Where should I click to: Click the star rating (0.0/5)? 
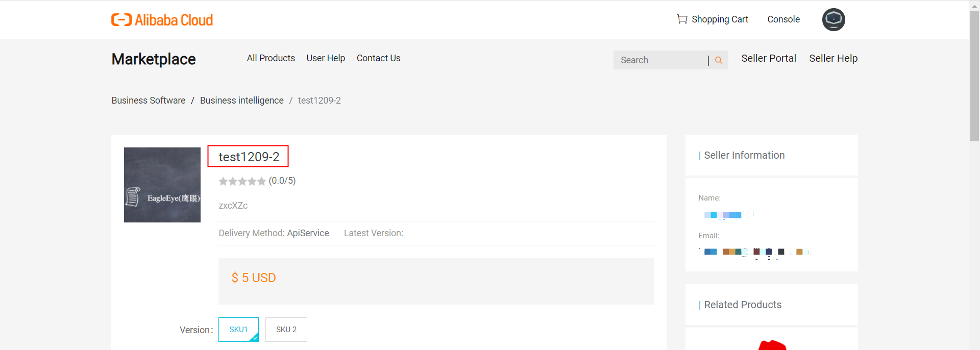257,181
